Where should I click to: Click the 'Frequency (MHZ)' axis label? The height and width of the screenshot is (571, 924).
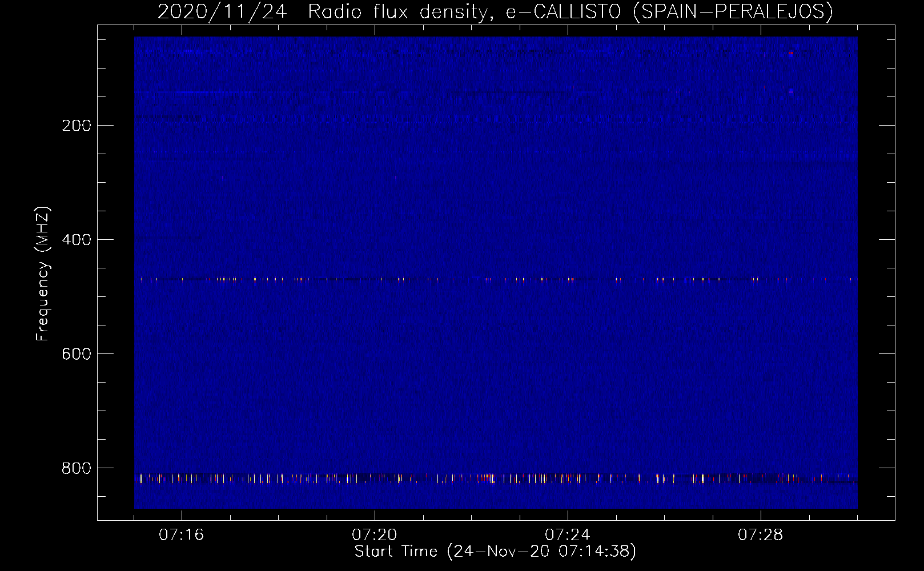pos(43,274)
